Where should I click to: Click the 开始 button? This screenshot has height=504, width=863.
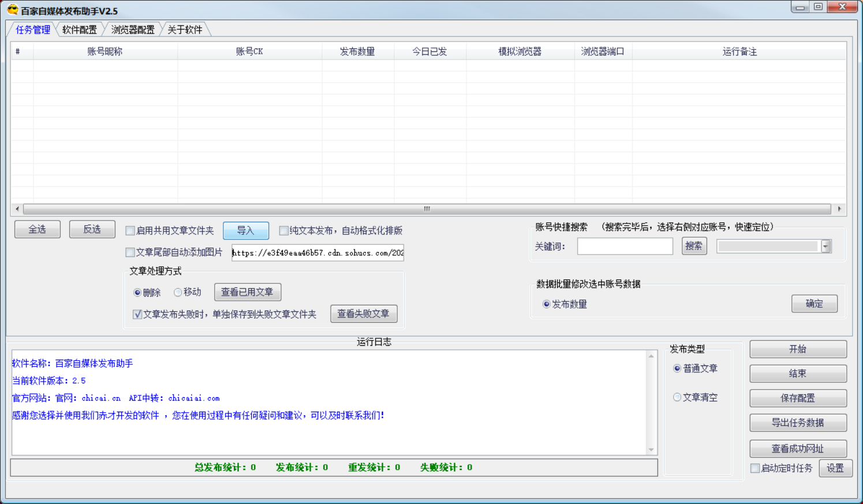point(798,349)
